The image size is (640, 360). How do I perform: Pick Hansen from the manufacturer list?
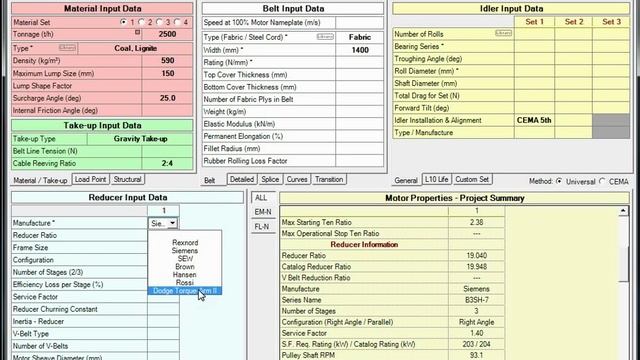pyautogui.click(x=185, y=275)
